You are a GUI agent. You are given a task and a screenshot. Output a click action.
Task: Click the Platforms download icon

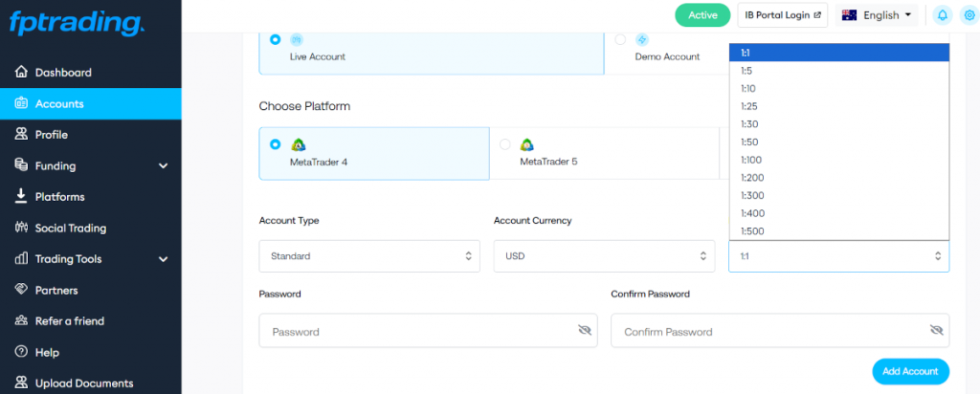(21, 196)
